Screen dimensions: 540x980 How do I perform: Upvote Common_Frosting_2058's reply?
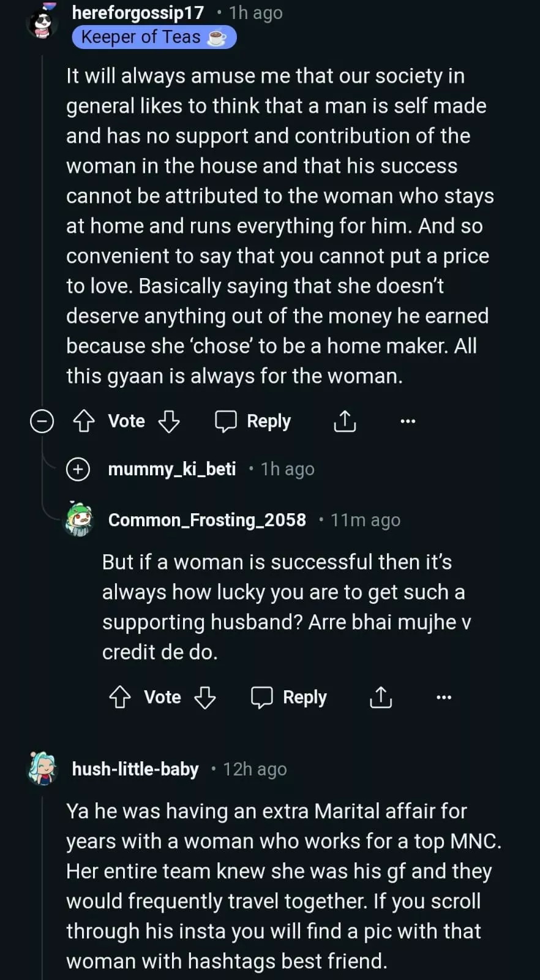(x=120, y=697)
